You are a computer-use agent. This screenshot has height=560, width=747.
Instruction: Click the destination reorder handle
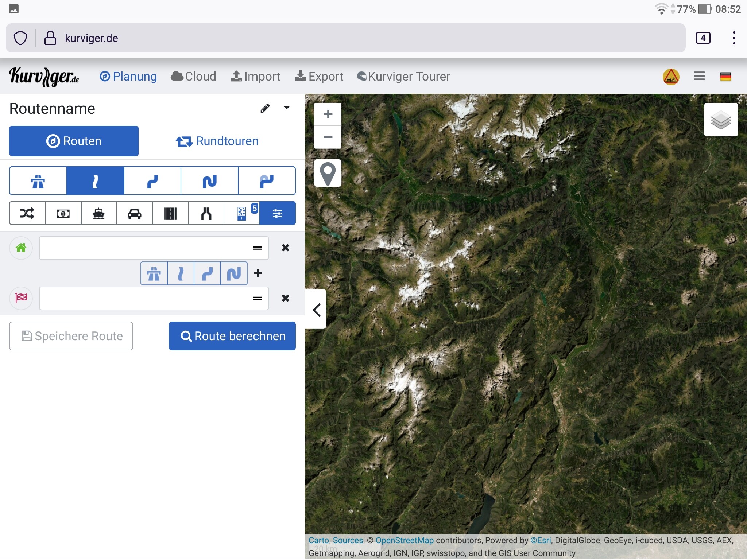pyautogui.click(x=258, y=298)
